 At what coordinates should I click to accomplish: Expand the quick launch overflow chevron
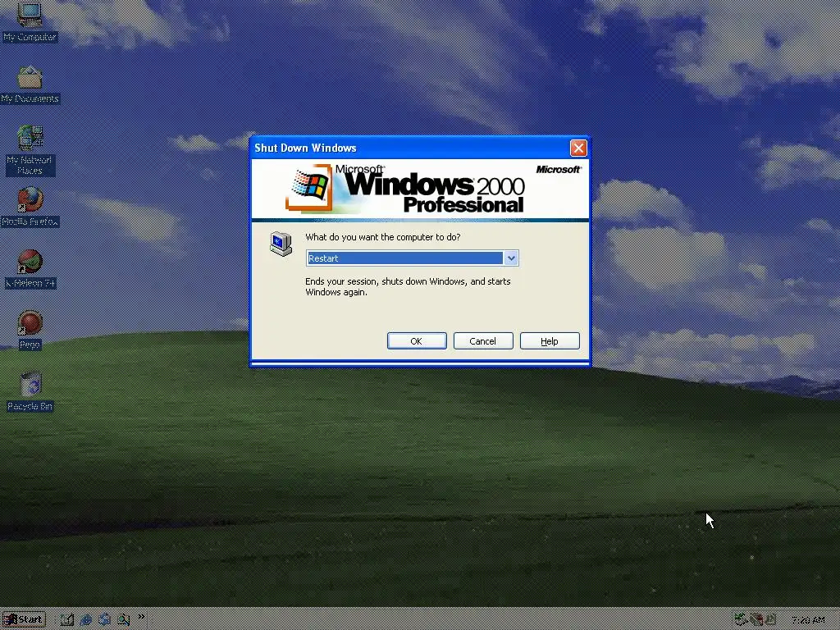click(141, 617)
